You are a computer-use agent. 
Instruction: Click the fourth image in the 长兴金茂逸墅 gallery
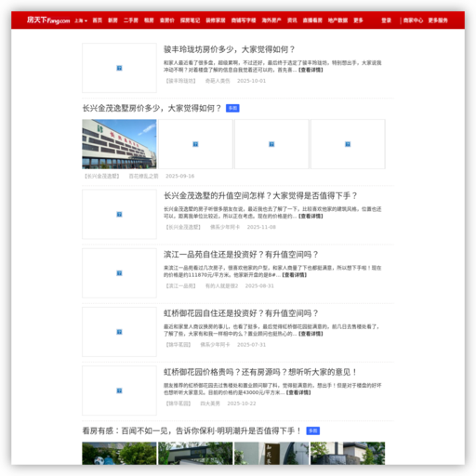(348, 144)
